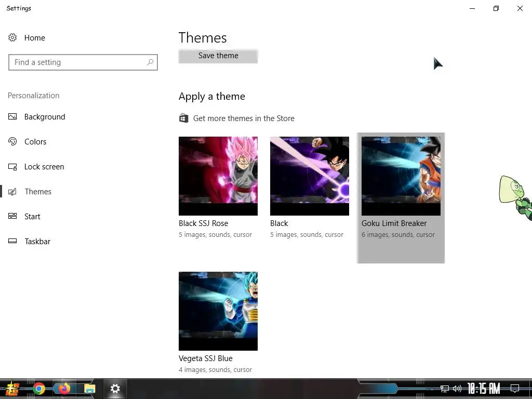The height and width of the screenshot is (399, 532).
Task: Show hidden tray icons chevron
Action: [x=432, y=389]
